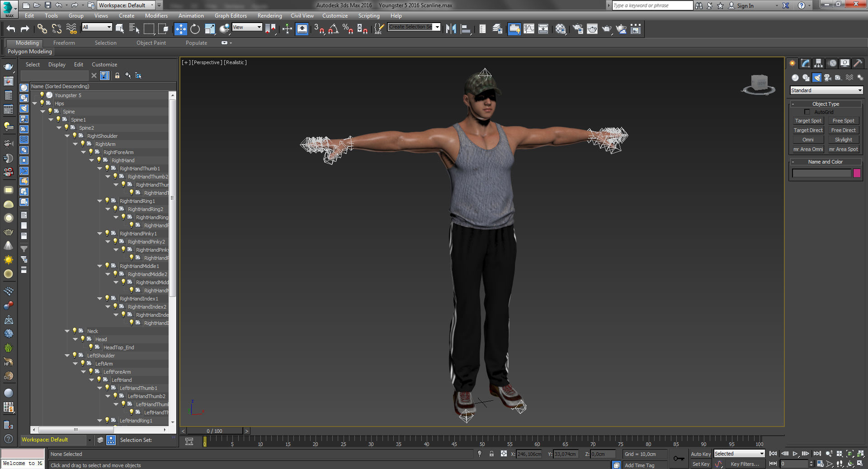
Task: Open the Modifiers menu
Action: point(156,15)
